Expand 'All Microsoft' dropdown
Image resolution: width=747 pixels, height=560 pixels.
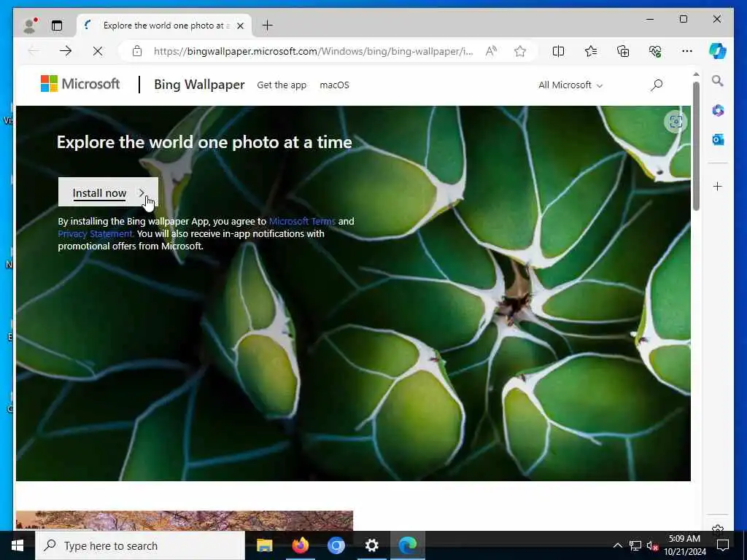click(570, 85)
